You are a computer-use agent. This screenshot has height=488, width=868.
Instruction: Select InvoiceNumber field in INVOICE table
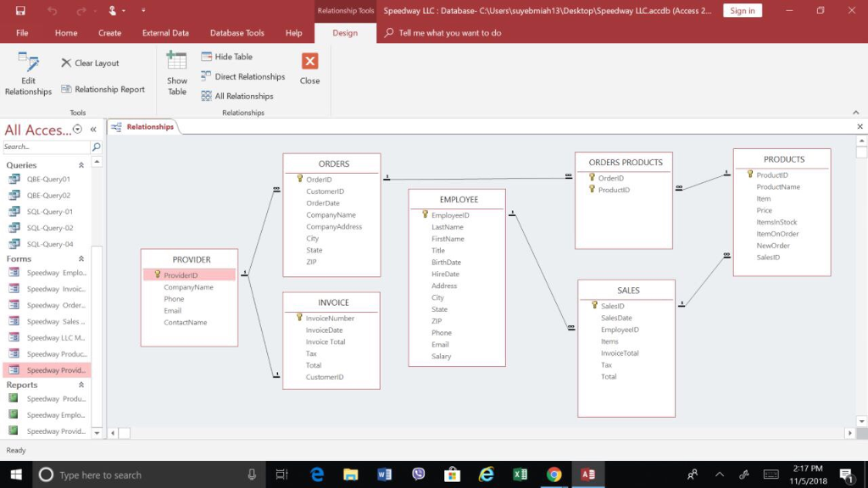click(x=330, y=319)
